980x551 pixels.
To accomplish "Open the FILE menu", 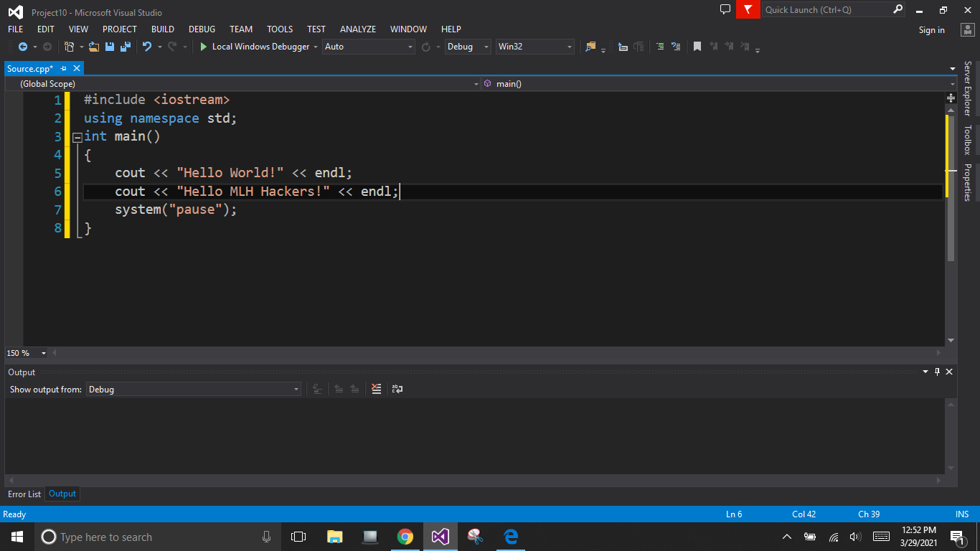I will [x=15, y=29].
